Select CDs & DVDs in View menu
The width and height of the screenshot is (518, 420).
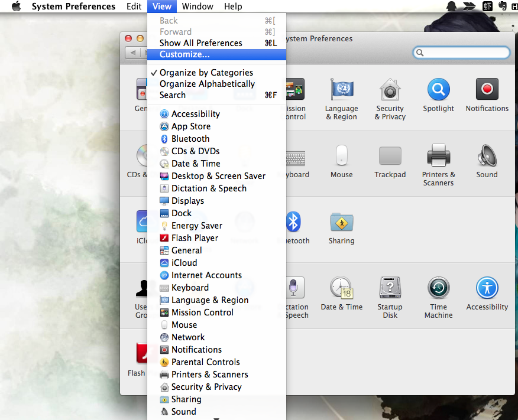coord(216,151)
